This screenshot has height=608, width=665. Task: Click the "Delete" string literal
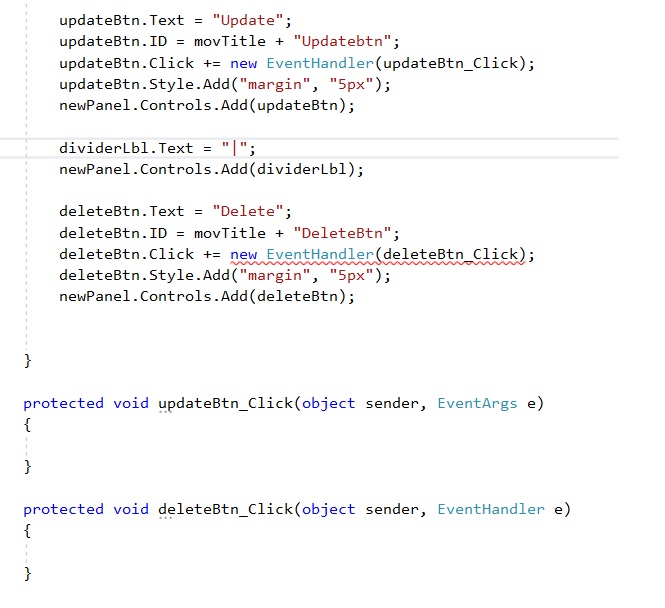pos(248,211)
